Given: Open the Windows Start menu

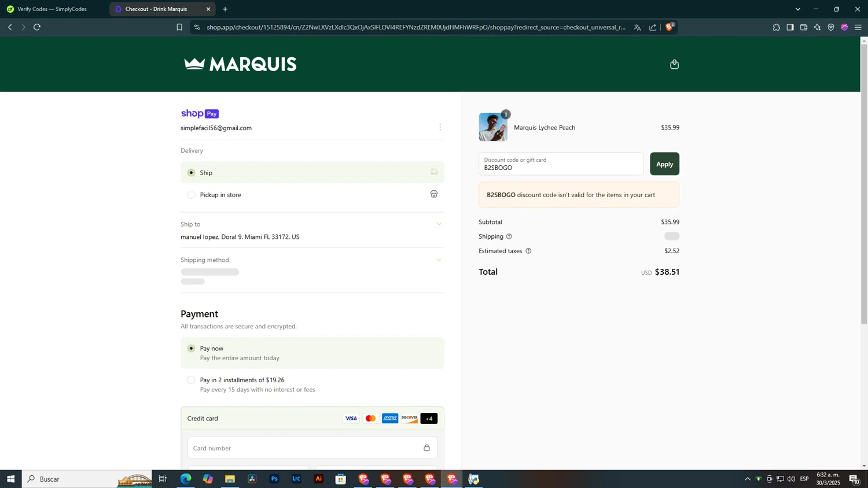Looking at the screenshot, I should [10, 479].
